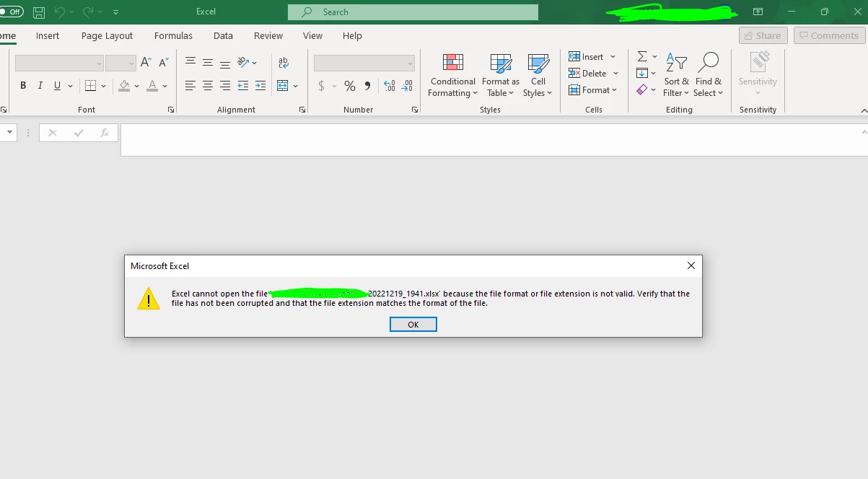The image size is (868, 479).
Task: Click the Italic formatting icon
Action: click(x=40, y=86)
